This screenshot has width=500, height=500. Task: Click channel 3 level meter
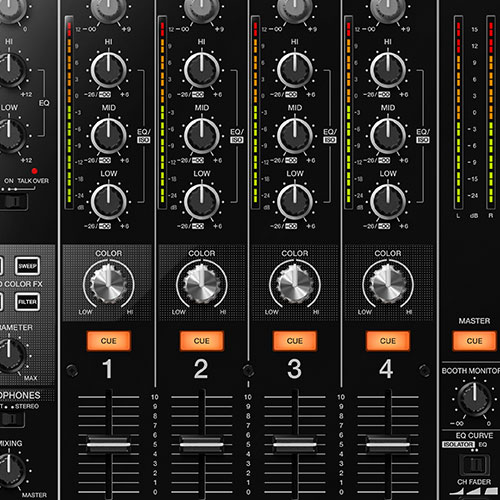(x=255, y=112)
